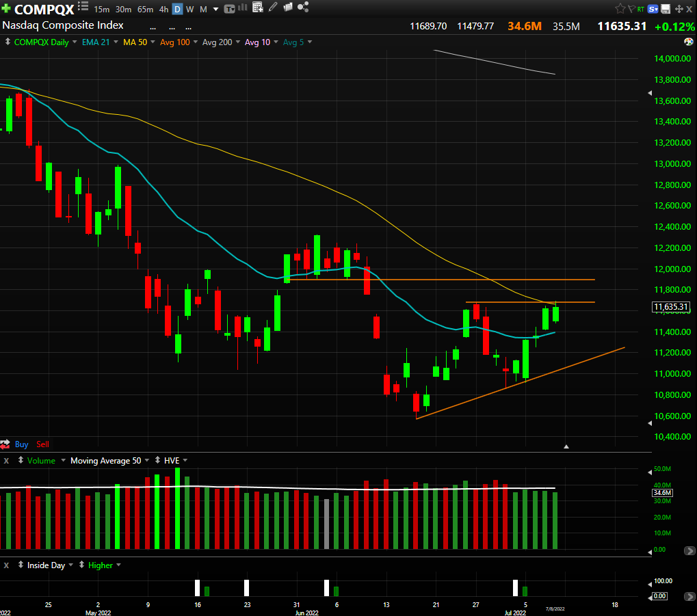Select the M monthly timeframe
Viewport: 697px width, 616px height.
pos(203,10)
